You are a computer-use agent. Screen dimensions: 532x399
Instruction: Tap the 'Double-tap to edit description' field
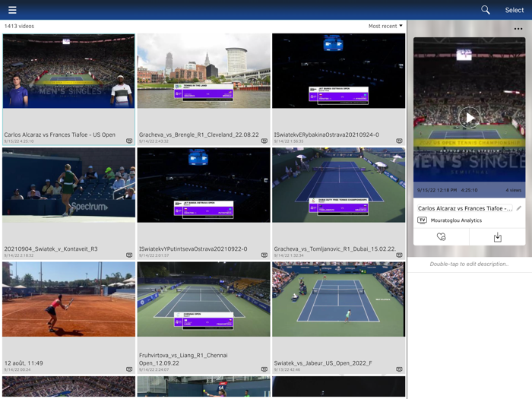coord(469,264)
